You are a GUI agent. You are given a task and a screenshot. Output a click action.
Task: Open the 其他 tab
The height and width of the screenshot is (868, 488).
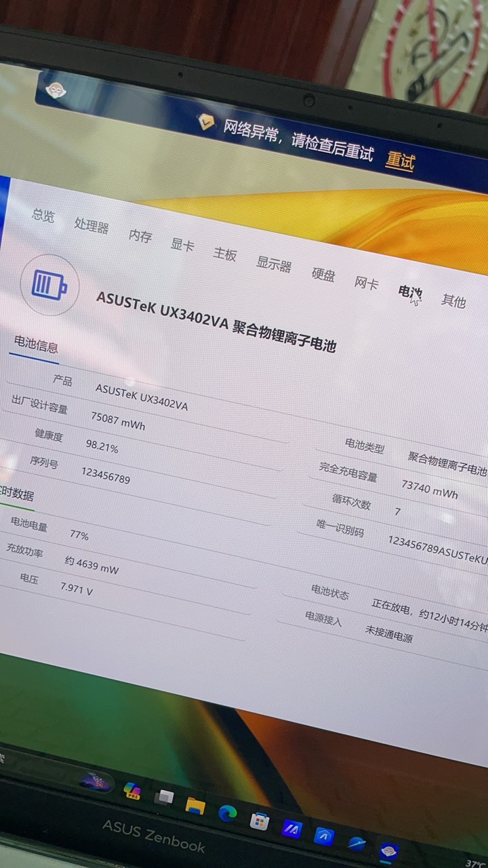click(453, 301)
